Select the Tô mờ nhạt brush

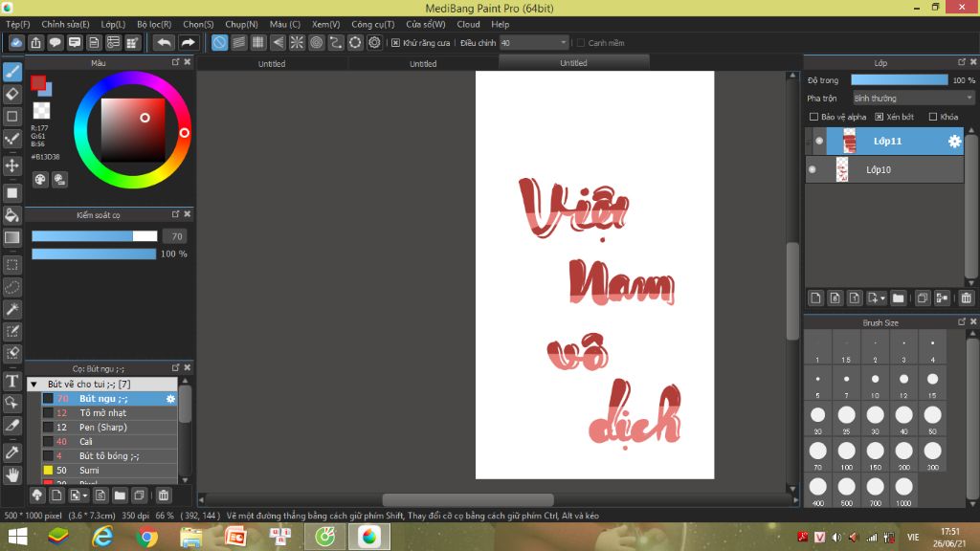pos(109,413)
